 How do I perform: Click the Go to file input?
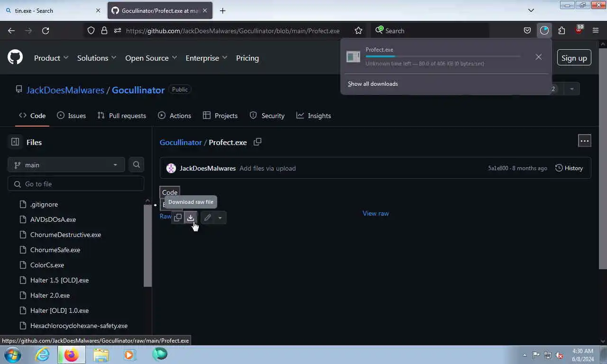[76, 184]
